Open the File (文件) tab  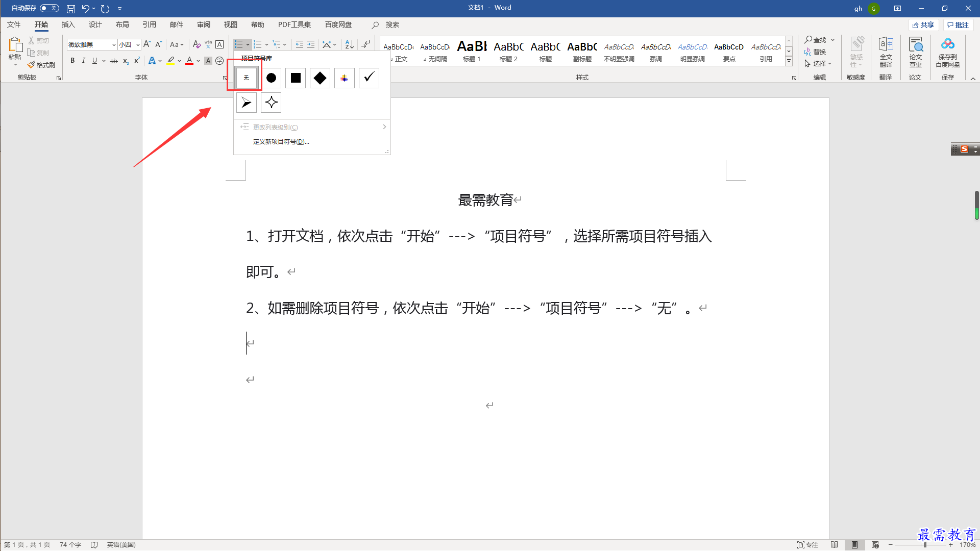click(14, 24)
